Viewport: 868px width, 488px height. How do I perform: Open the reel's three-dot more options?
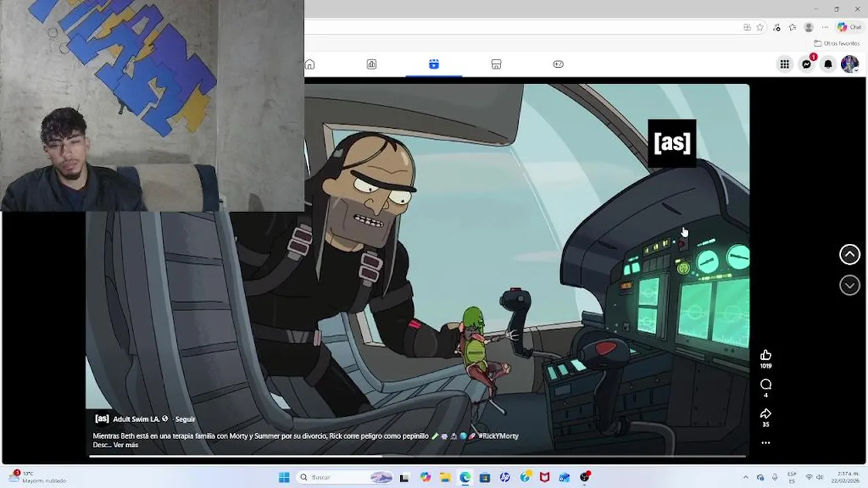coord(766,443)
